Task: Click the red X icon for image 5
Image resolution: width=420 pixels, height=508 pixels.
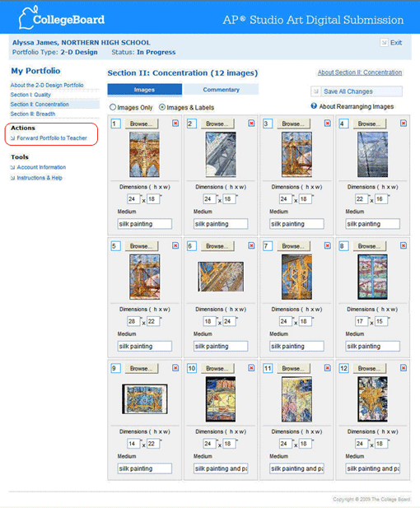Action: pyautogui.click(x=175, y=245)
